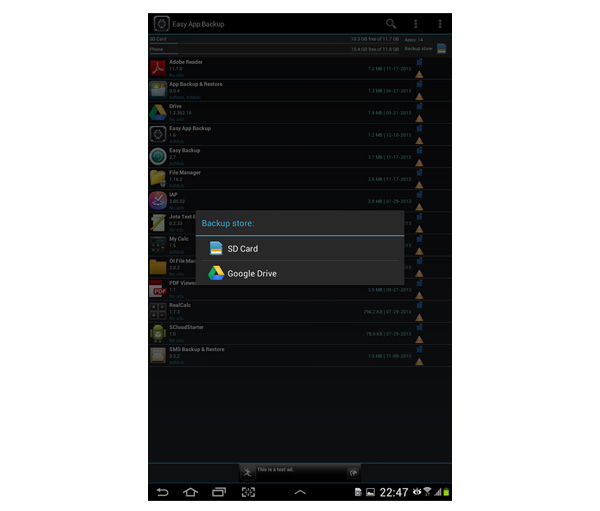Tap SD card marker on Drive row

pos(419,106)
